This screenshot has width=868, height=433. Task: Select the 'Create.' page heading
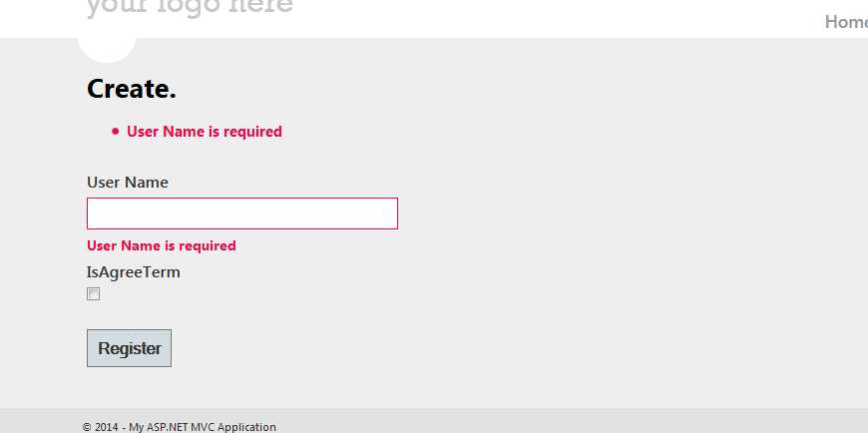(x=132, y=89)
